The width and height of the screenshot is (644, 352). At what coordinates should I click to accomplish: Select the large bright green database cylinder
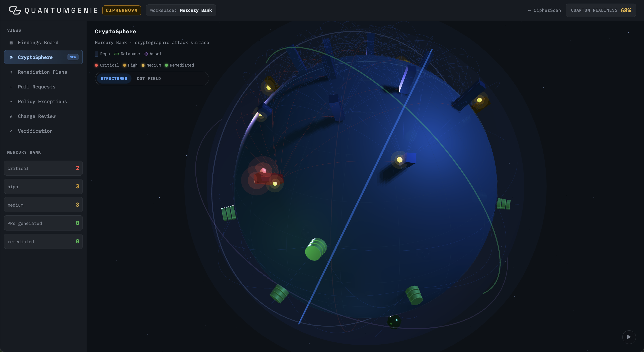316,249
